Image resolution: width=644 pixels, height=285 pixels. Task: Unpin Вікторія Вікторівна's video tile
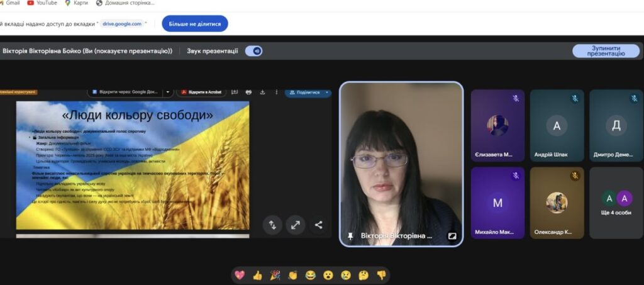[x=350, y=236]
